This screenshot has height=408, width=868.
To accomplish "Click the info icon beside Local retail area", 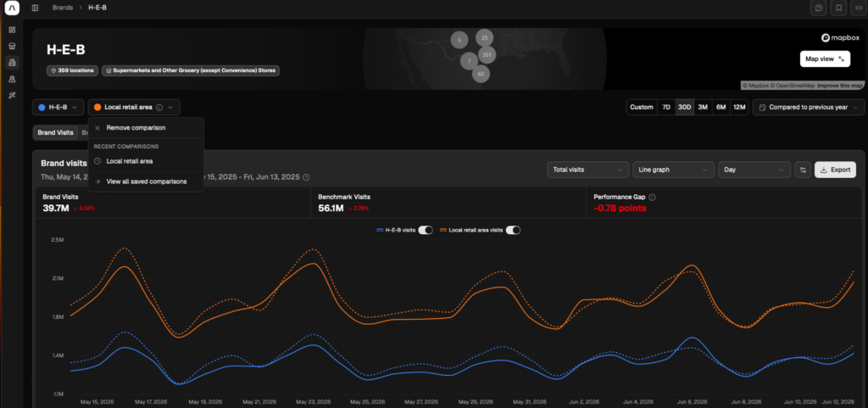I will (159, 108).
